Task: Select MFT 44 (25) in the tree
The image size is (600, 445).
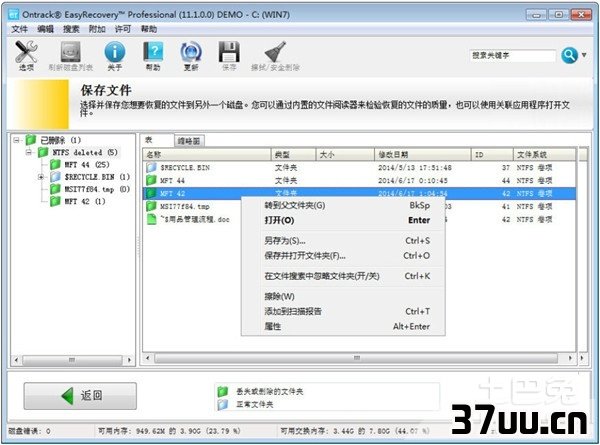Action: coord(87,165)
